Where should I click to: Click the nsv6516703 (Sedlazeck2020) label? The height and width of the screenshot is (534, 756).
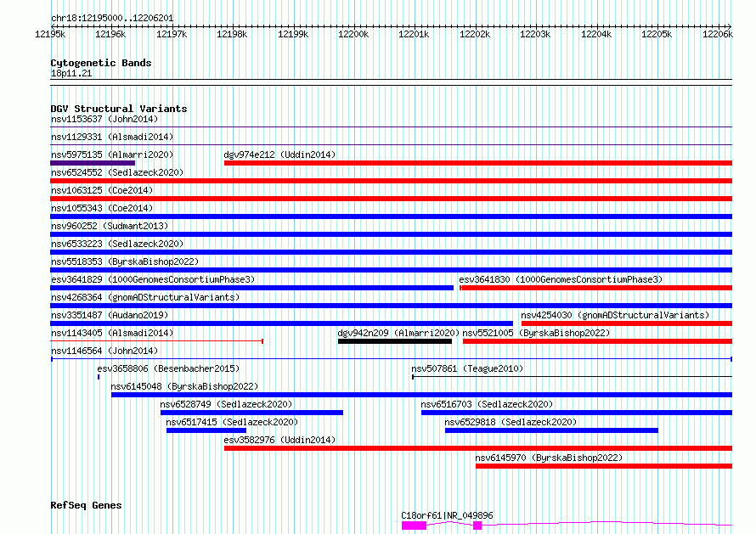pyautogui.click(x=487, y=404)
